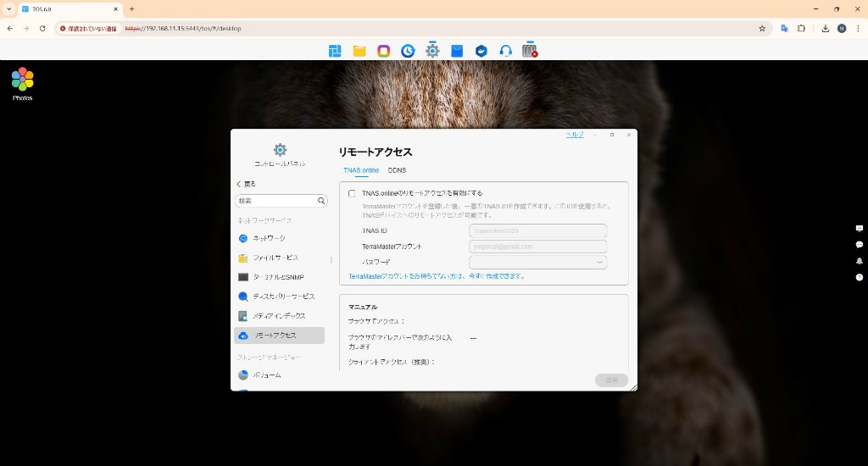Open the ヘルプ link

(x=575, y=135)
